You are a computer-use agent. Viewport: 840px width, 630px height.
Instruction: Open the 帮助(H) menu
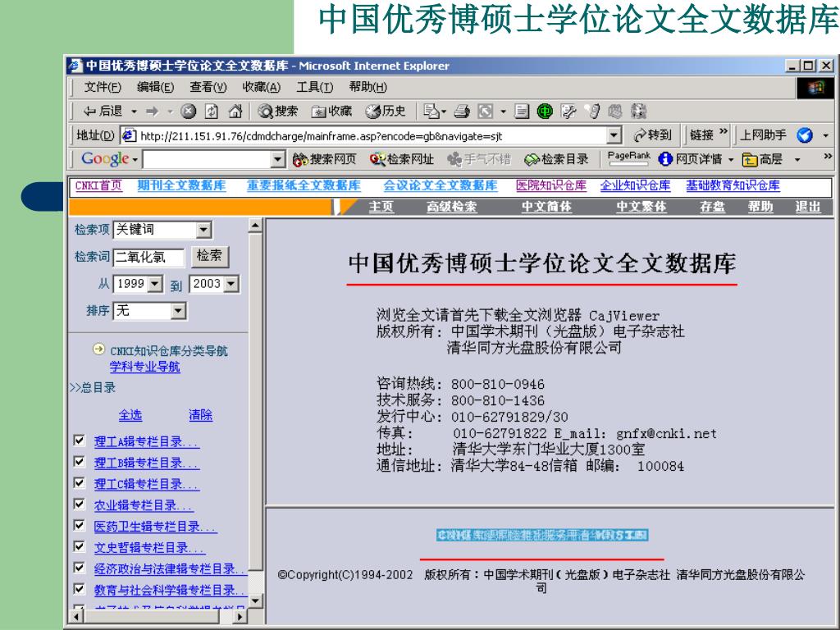coord(368,87)
